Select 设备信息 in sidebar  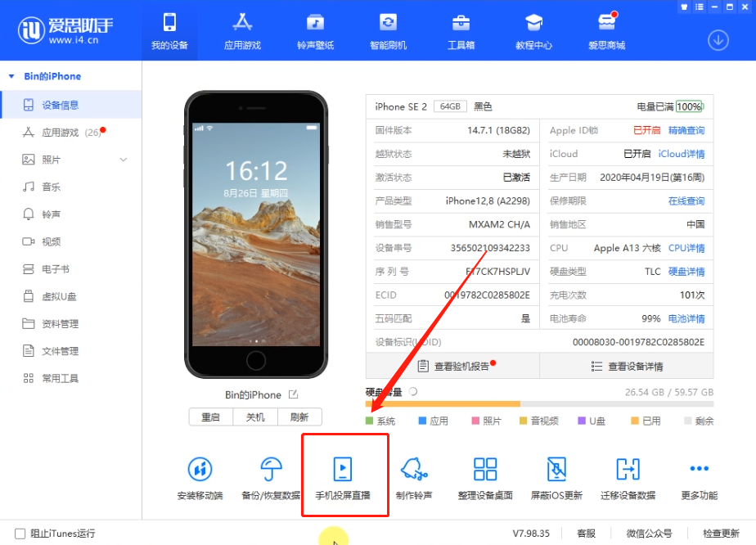pyautogui.click(x=71, y=105)
